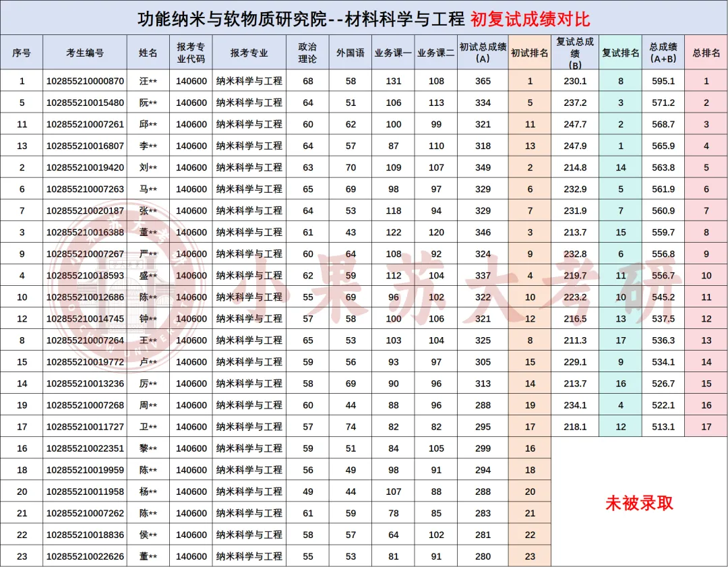728x567 pixels.
Task: Click the 复试排名 column header
Action: tap(620, 53)
